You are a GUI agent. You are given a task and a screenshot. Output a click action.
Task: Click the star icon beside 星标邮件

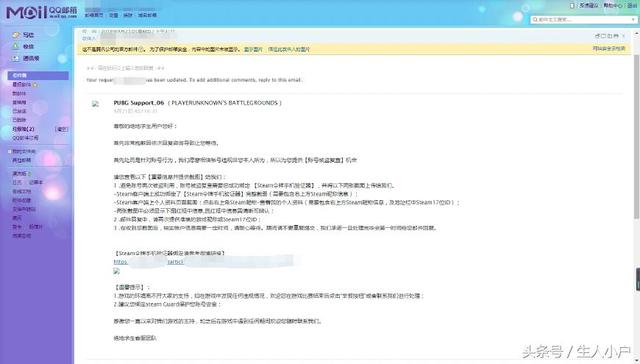pos(35,85)
